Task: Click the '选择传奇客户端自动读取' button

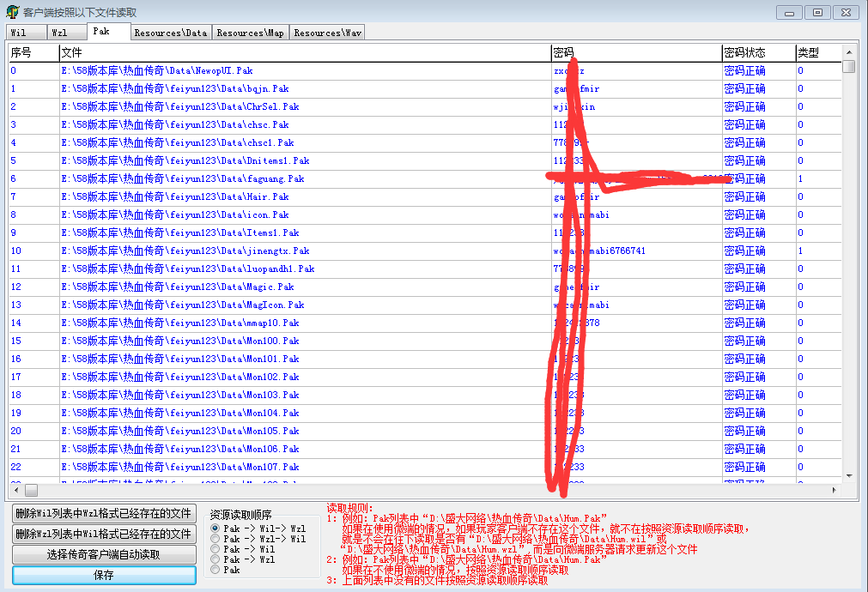Action: coord(104,554)
